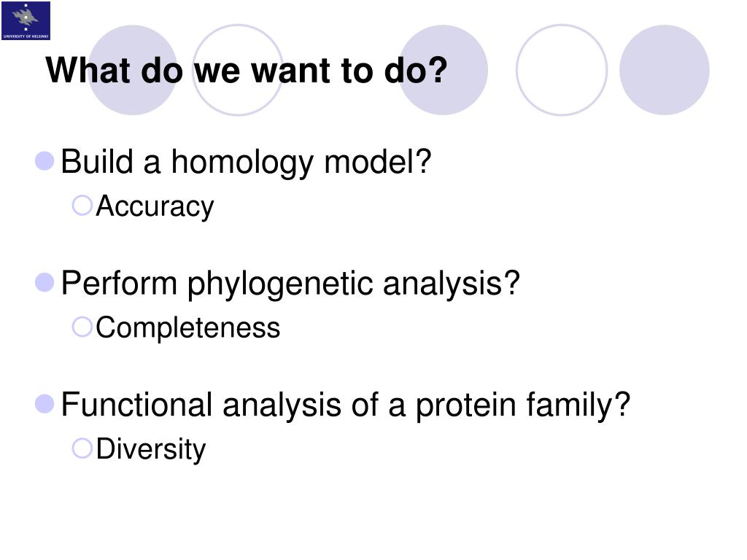Click the sub-item 'Completeness'
The height and width of the screenshot is (560, 747).
(x=187, y=328)
